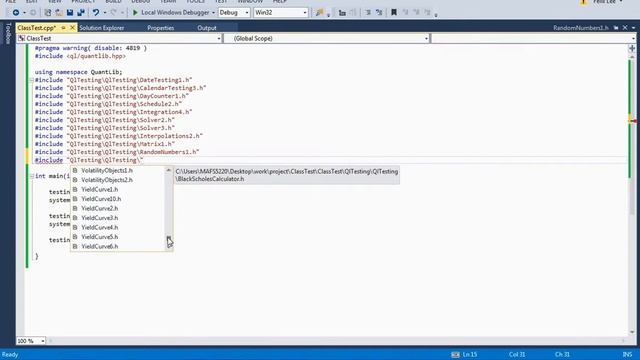The width and height of the screenshot is (640, 360).
Task: Select YieldCurve6.h from the autocomplete list
Action: pyautogui.click(x=100, y=247)
